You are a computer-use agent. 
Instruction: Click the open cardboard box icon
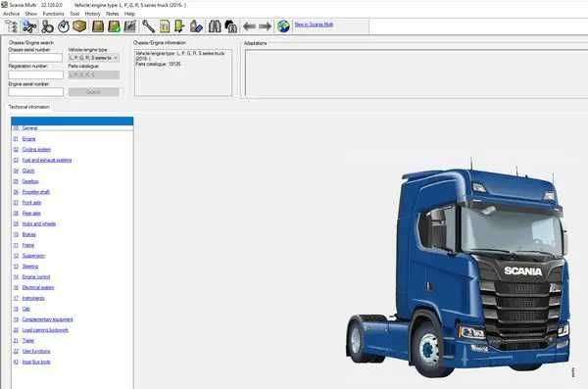tap(79, 26)
